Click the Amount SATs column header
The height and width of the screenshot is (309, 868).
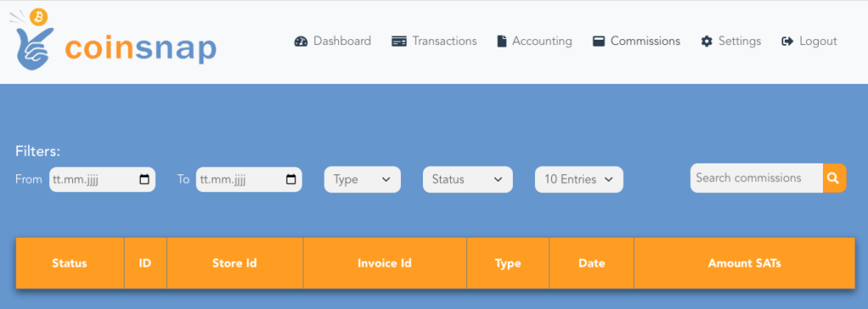744,263
